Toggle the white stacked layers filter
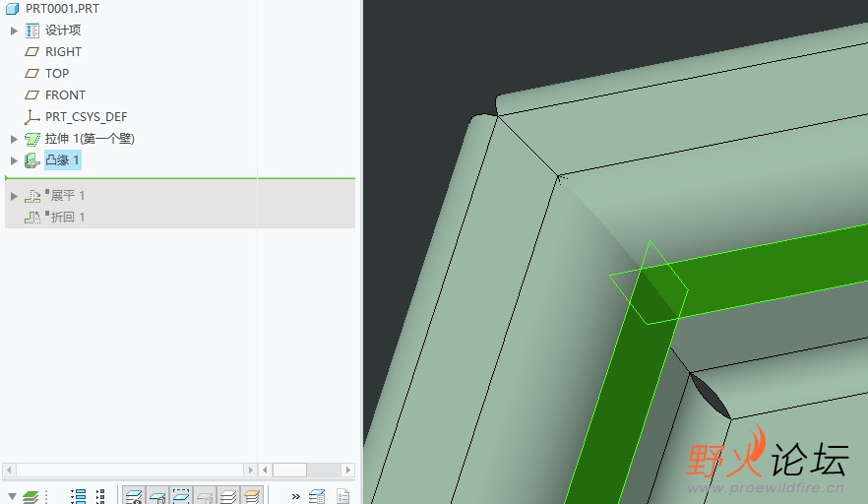The image size is (868, 504). 228,496
